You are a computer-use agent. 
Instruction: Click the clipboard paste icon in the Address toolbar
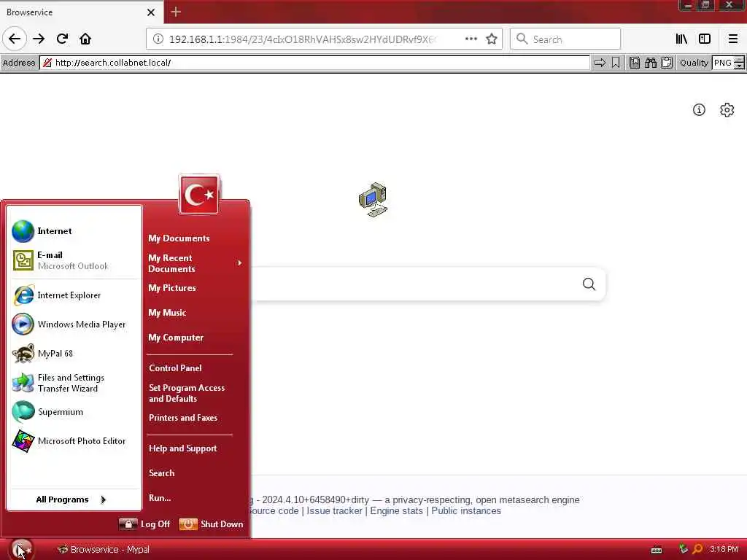point(667,63)
